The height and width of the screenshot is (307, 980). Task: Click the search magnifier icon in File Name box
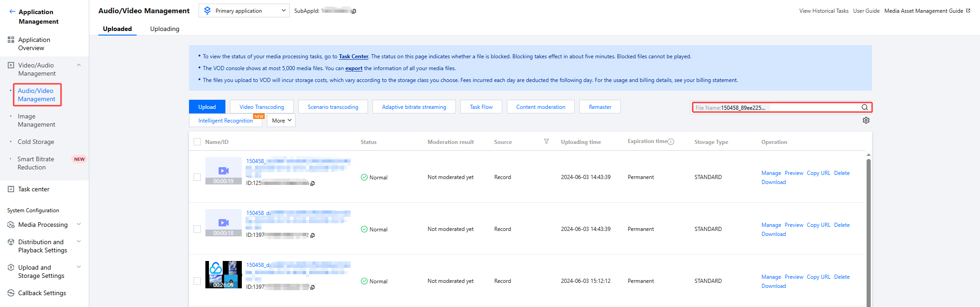click(x=864, y=107)
